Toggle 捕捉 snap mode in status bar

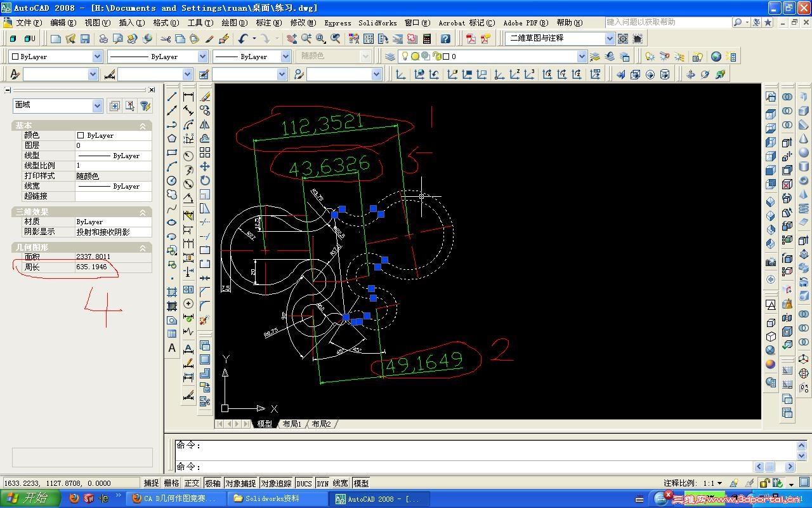tap(151, 483)
